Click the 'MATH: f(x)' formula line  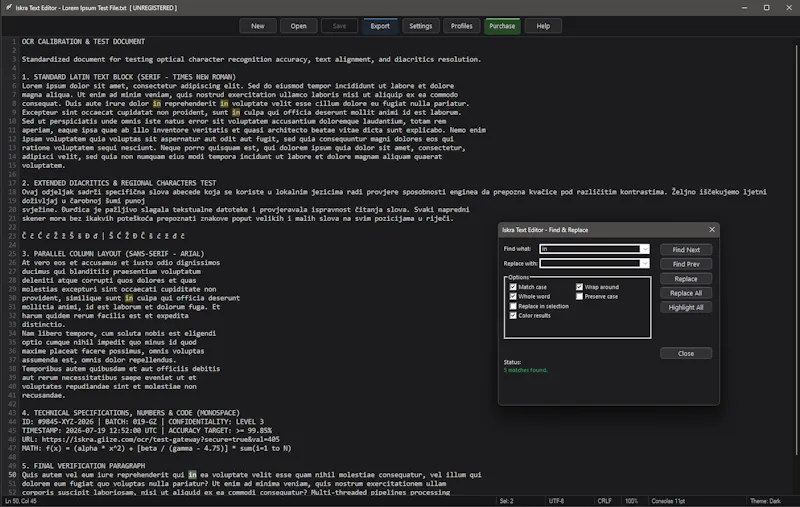click(x=156, y=448)
